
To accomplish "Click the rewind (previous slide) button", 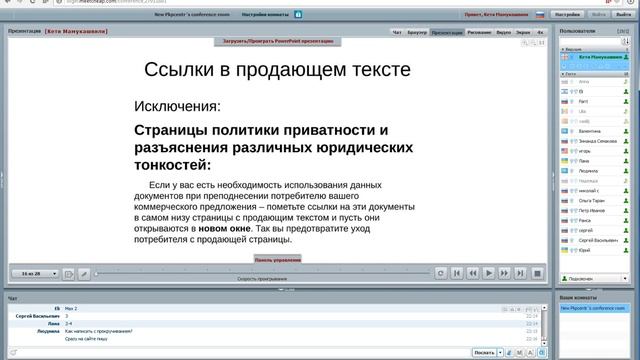I will [x=473, y=273].
